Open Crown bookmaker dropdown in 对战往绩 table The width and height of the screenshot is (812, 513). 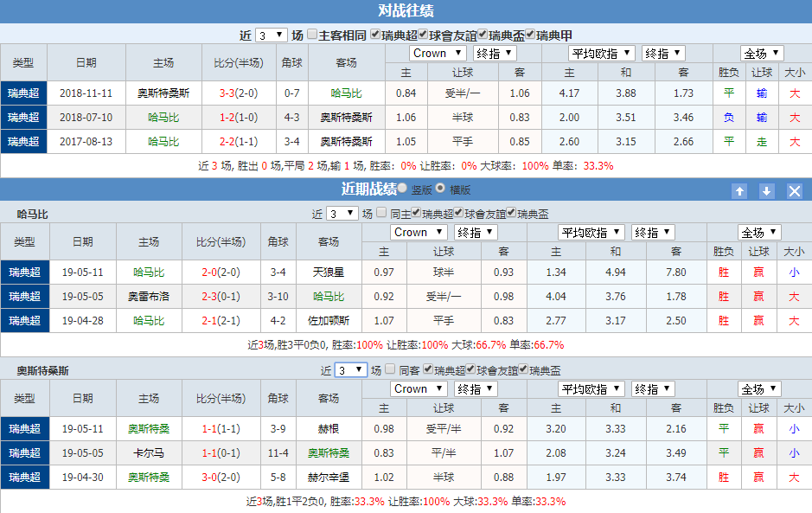point(438,54)
